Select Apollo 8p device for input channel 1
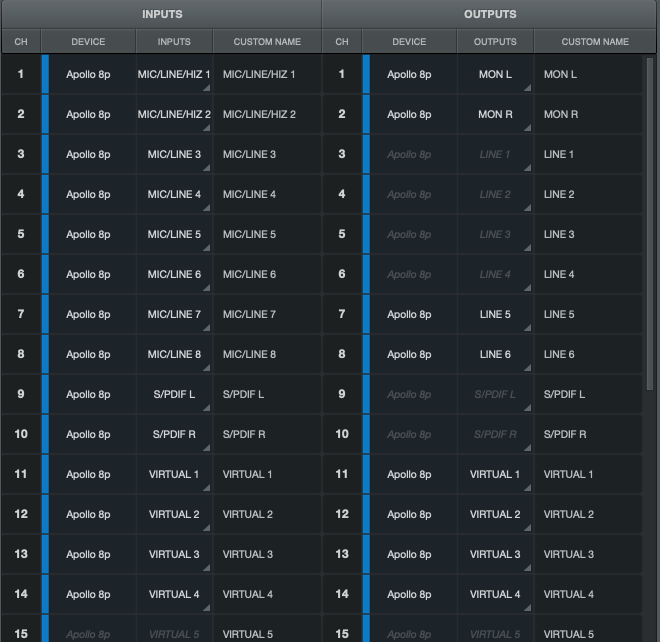The height and width of the screenshot is (642, 660). point(88,75)
